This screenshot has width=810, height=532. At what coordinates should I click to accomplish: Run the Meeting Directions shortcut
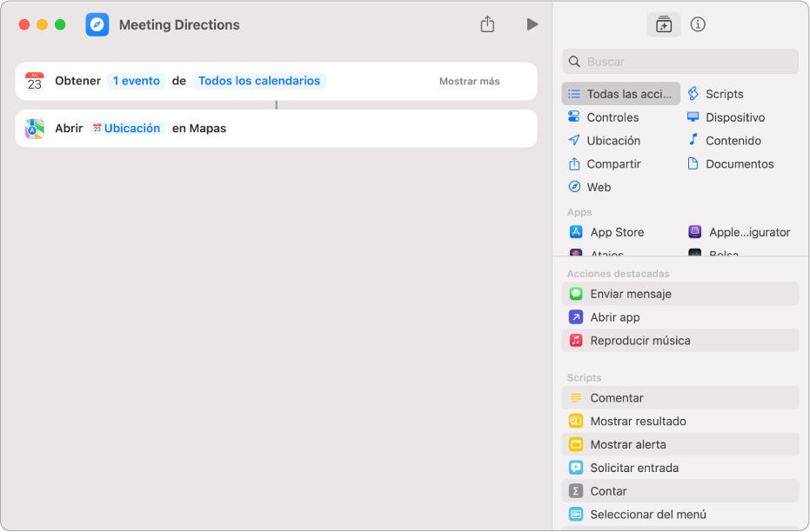click(x=532, y=24)
